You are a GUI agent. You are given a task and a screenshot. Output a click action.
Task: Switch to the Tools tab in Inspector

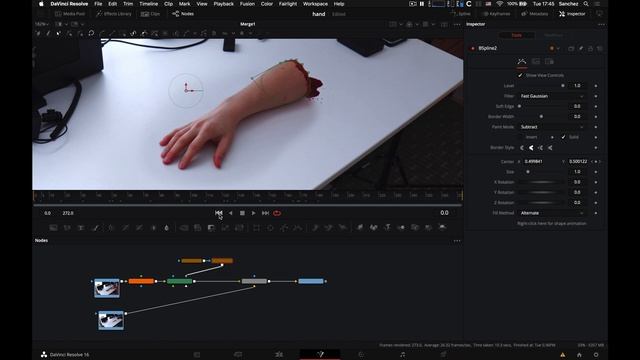pyautogui.click(x=517, y=36)
